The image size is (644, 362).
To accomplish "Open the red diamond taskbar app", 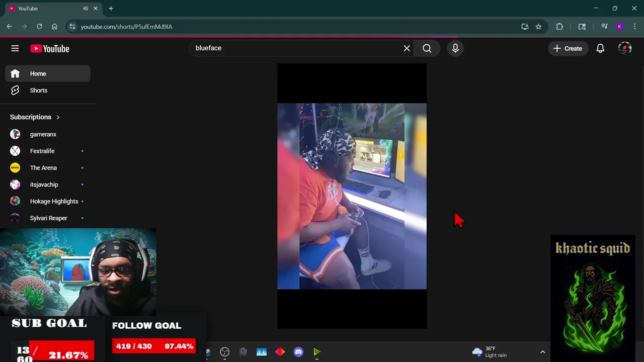I will pyautogui.click(x=280, y=352).
